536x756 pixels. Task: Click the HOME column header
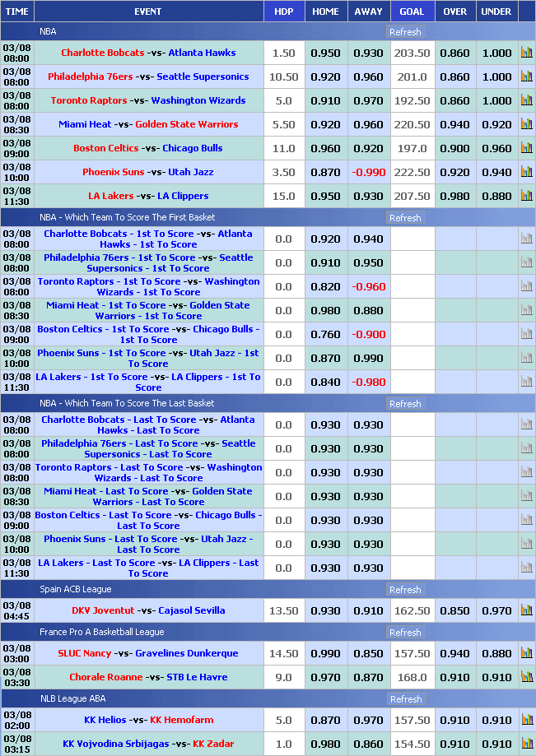point(326,12)
